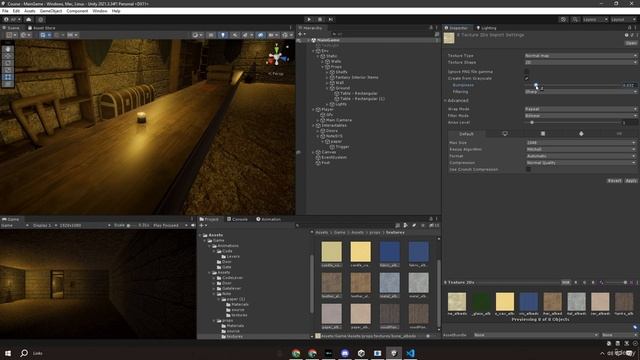Image resolution: width=640 pixels, height=360 pixels.
Task: Open the Filtering dropdown
Action: [580, 92]
